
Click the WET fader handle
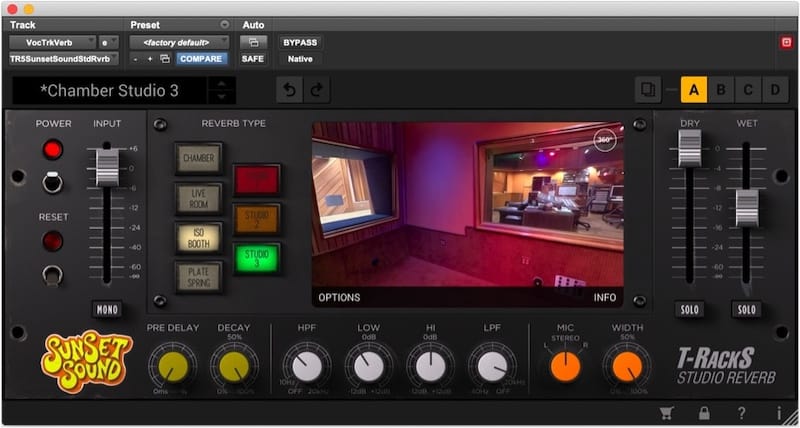(747, 208)
